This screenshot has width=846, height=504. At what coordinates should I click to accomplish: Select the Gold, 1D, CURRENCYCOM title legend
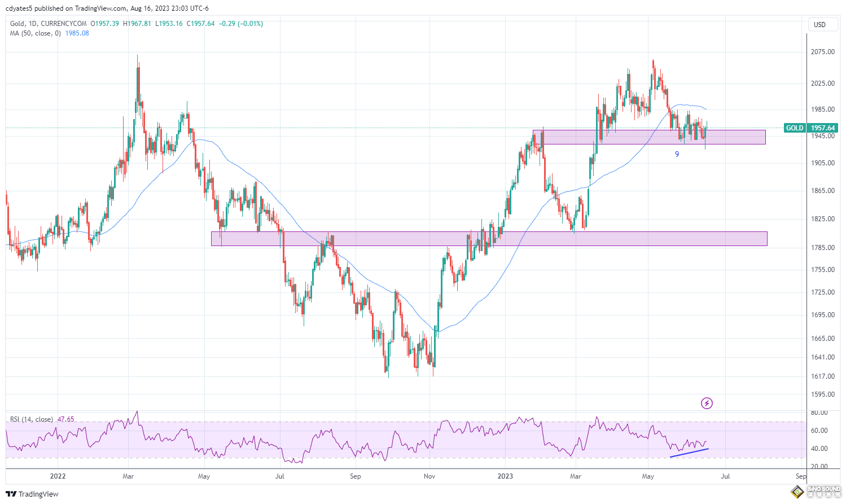49,24
